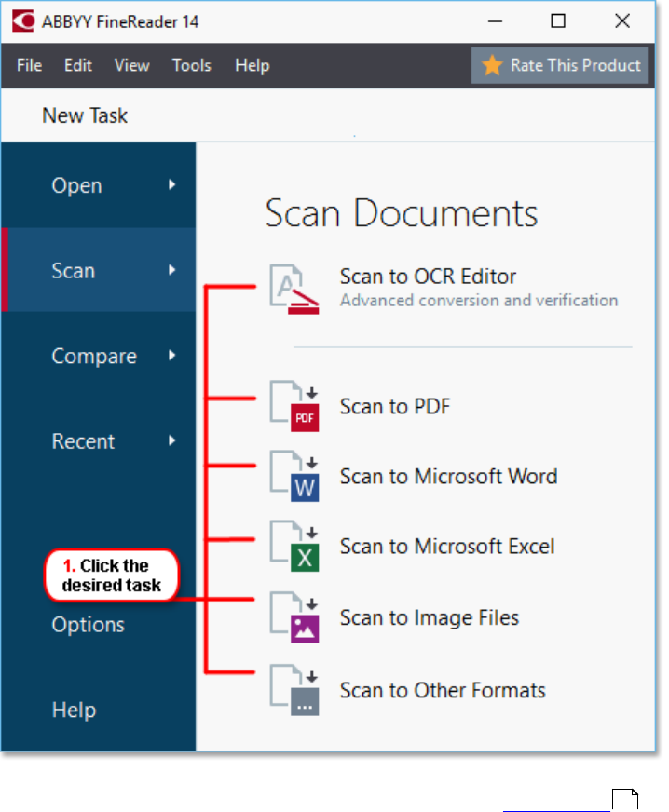Viewport: 669px width, 812px height.
Task: Click the ABBYY FineReader logo icon
Action: tap(23, 21)
